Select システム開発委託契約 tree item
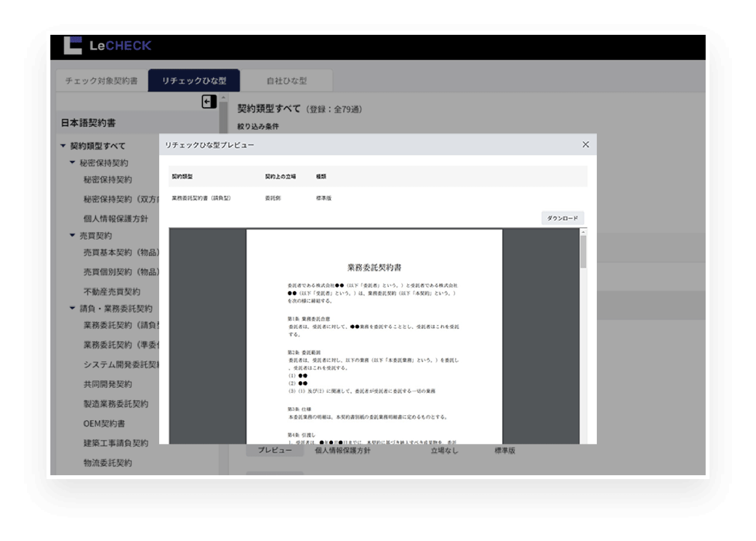Viewport: 756px width, 541px height. tap(121, 365)
